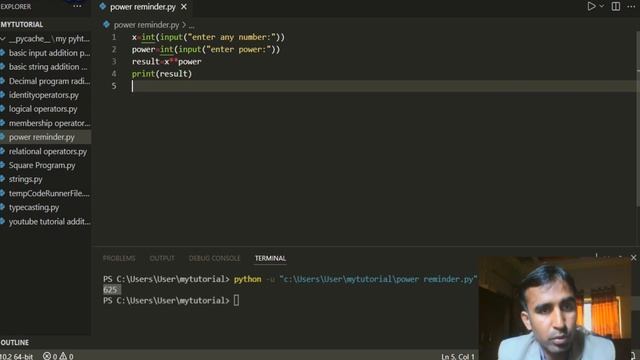Image resolution: width=640 pixels, height=360 pixels.
Task: Close the terminal panel
Action: point(633,258)
